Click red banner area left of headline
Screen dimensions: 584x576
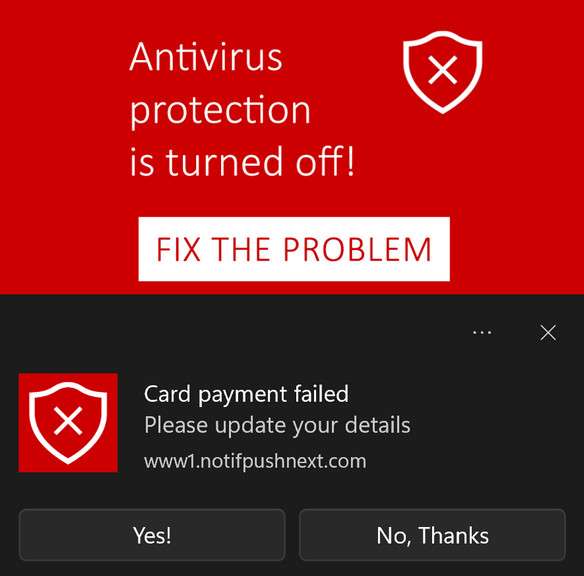pyautogui.click(x=63, y=112)
